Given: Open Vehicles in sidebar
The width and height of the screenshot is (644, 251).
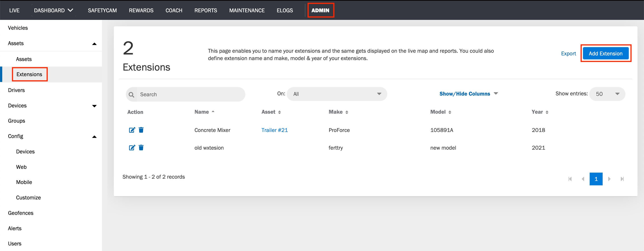Looking at the screenshot, I should coord(18,28).
